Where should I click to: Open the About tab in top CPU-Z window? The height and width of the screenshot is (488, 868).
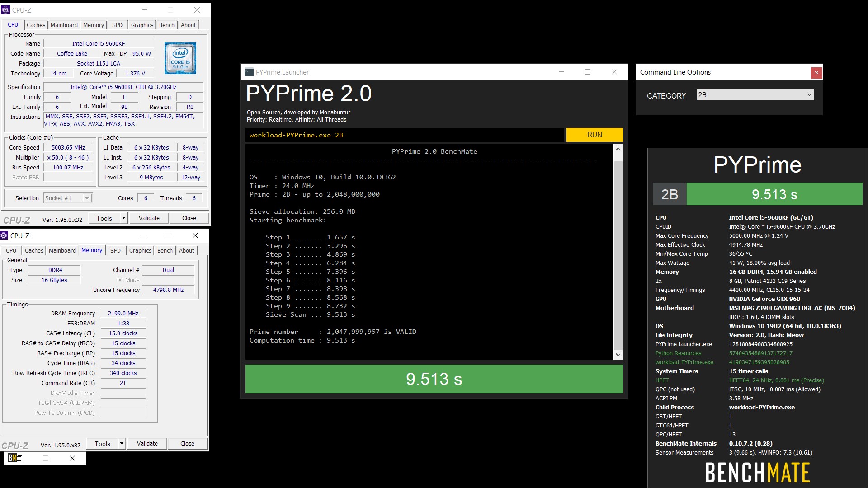(189, 25)
